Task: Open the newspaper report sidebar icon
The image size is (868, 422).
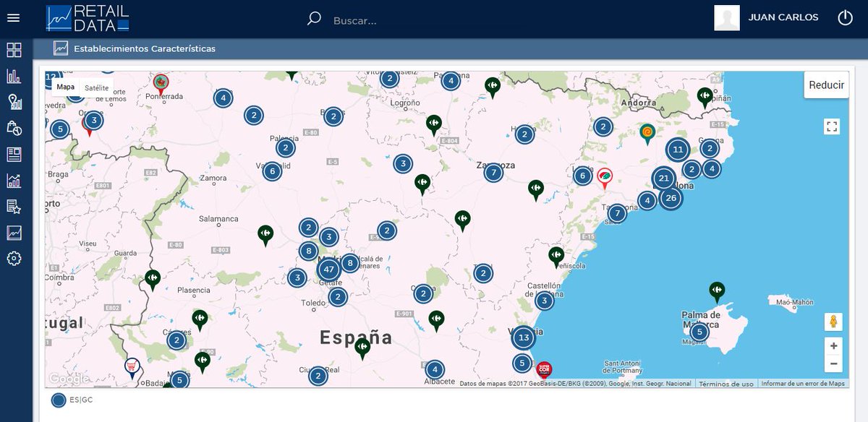Action: [14, 154]
